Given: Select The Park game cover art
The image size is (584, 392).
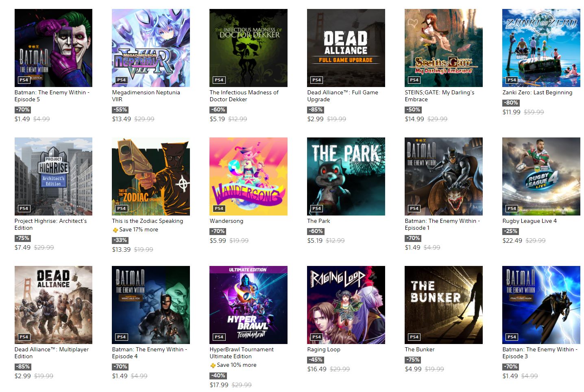Looking at the screenshot, I should coord(346,176).
